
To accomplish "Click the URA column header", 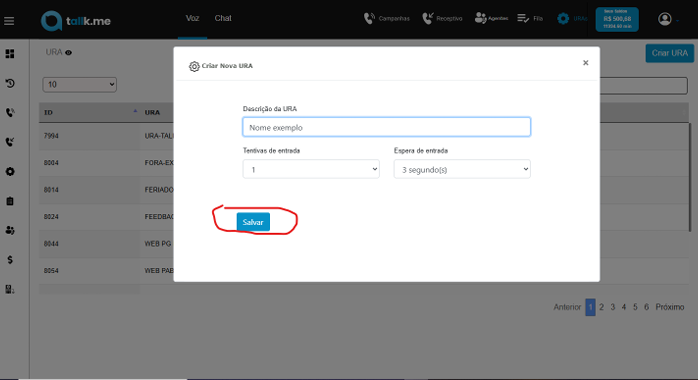I will [152, 112].
